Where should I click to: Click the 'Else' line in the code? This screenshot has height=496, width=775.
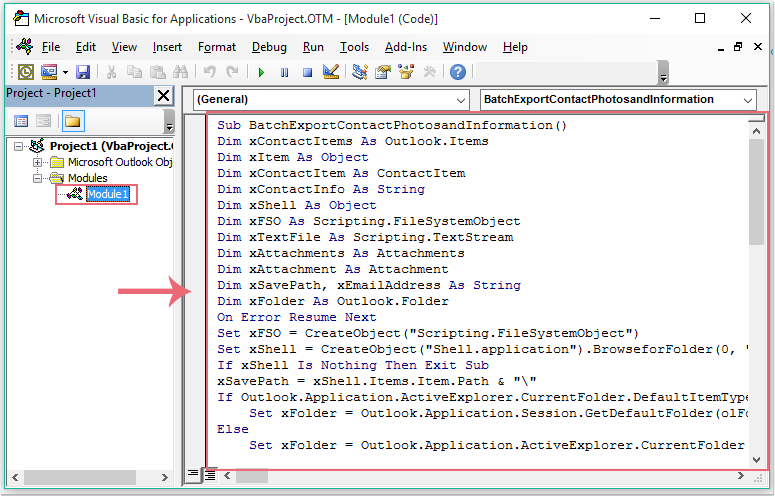(x=233, y=429)
